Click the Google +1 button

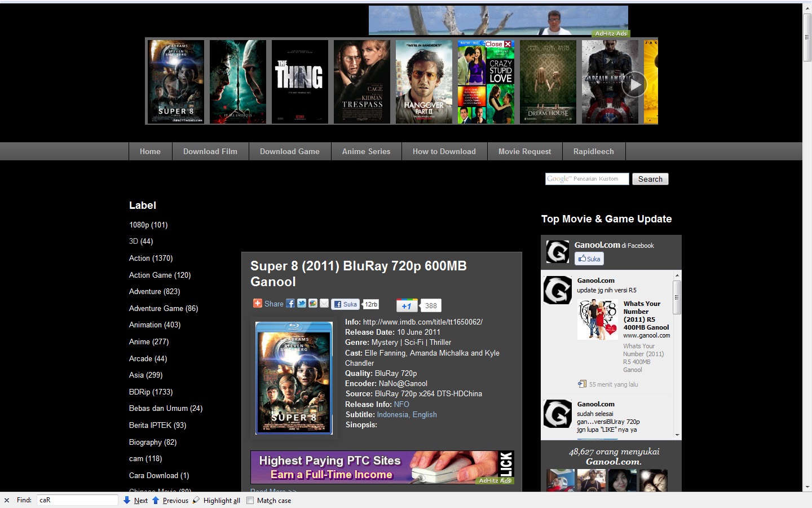[407, 305]
